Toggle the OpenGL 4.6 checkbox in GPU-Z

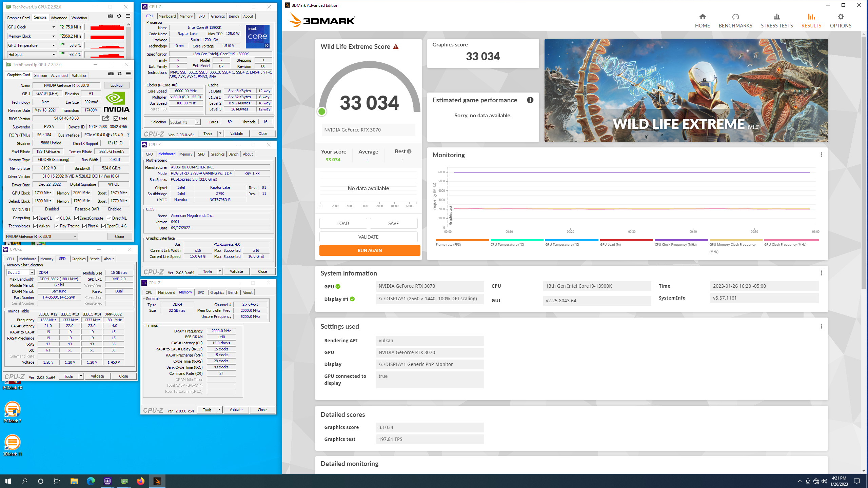tap(104, 226)
